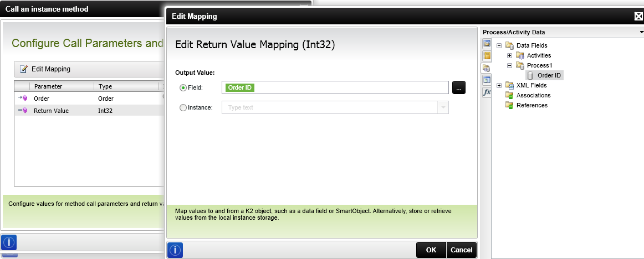Click the Process1 folder icon
Image resolution: width=644 pixels, height=259 pixels.
coord(520,65)
